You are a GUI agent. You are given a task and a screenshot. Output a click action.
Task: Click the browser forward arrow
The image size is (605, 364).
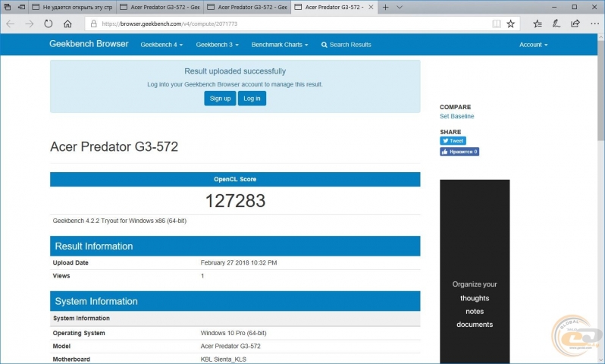[x=30, y=24]
